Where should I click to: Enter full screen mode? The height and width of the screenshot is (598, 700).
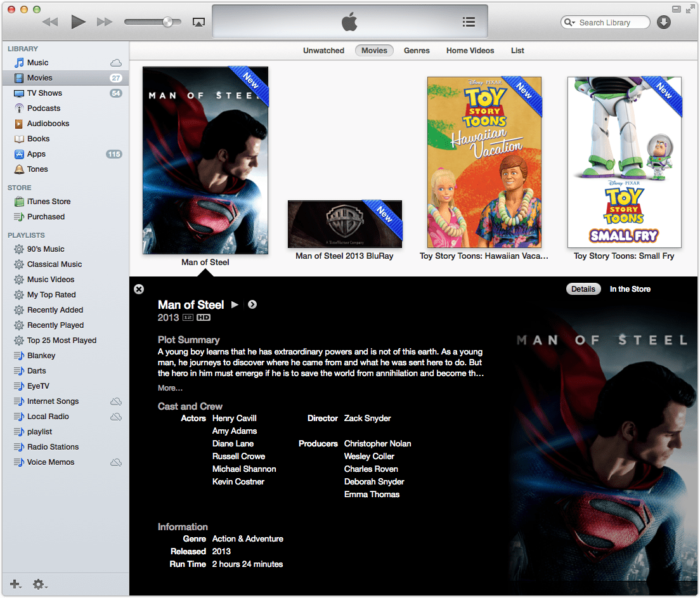[690, 9]
